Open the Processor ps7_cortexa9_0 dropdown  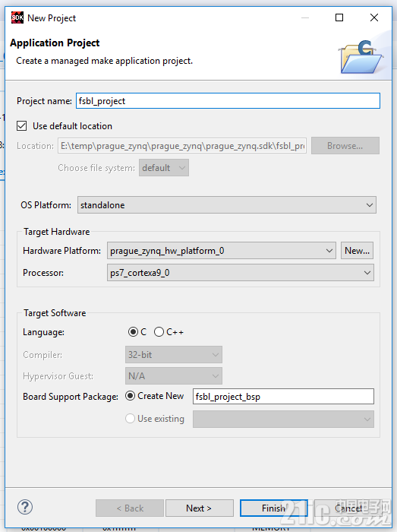tap(241, 273)
